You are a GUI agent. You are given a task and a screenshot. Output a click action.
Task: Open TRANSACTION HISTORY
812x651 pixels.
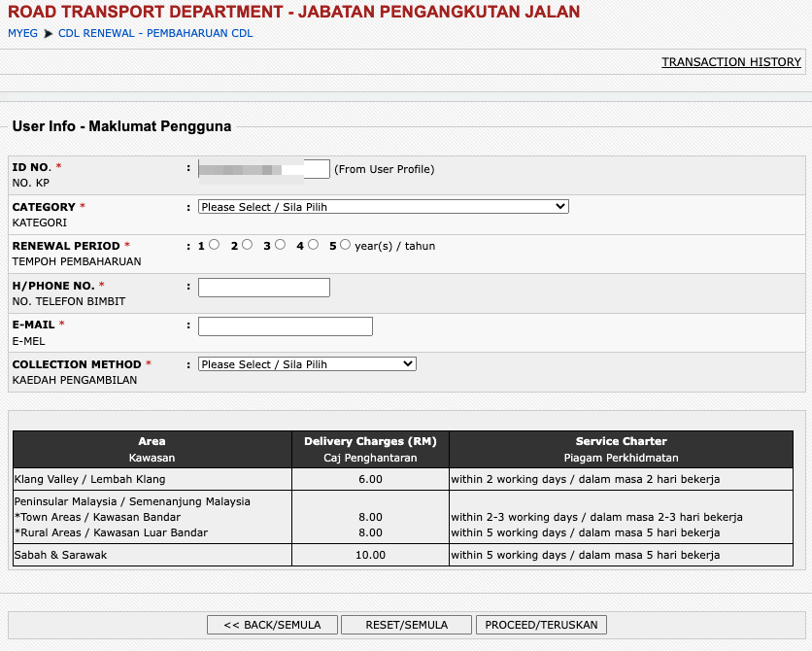click(731, 61)
